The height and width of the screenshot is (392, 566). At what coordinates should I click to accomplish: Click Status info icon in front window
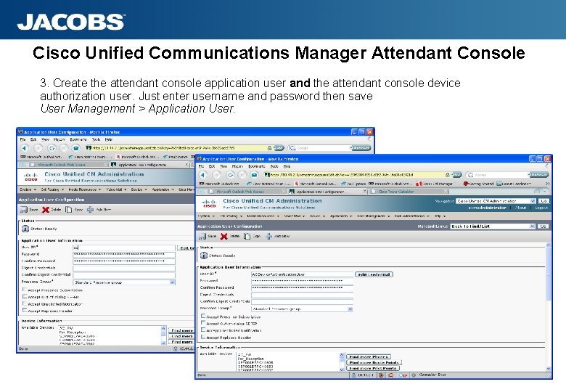204,256
